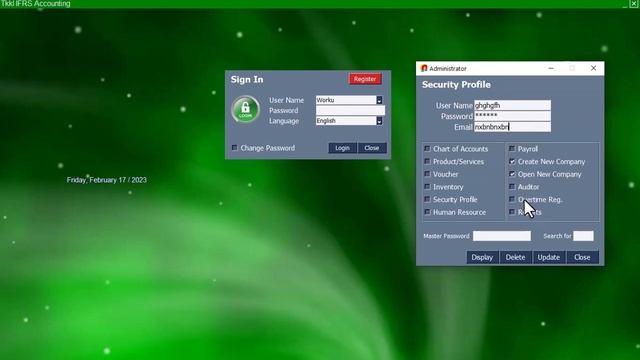This screenshot has height=360, width=640.
Task: Uncheck Create New Company permission
Action: [512, 161]
